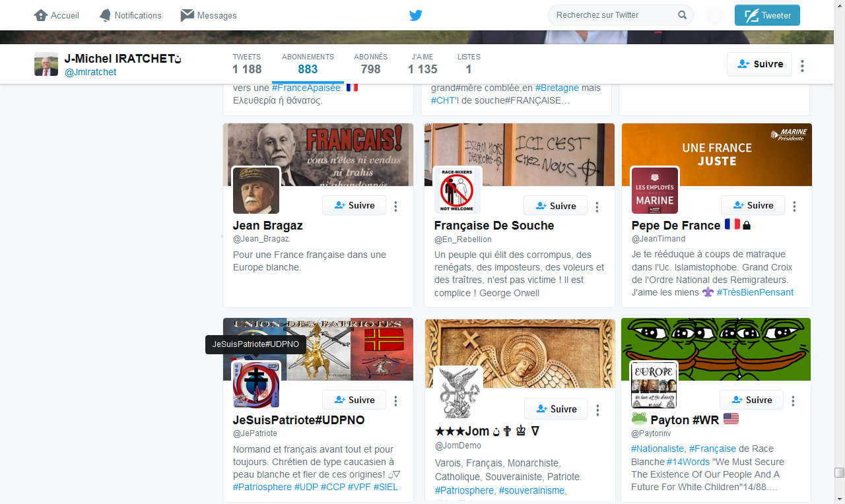Screen dimensions: 845x504
Task: Click the @Paytonnv handle
Action: (x=651, y=433)
